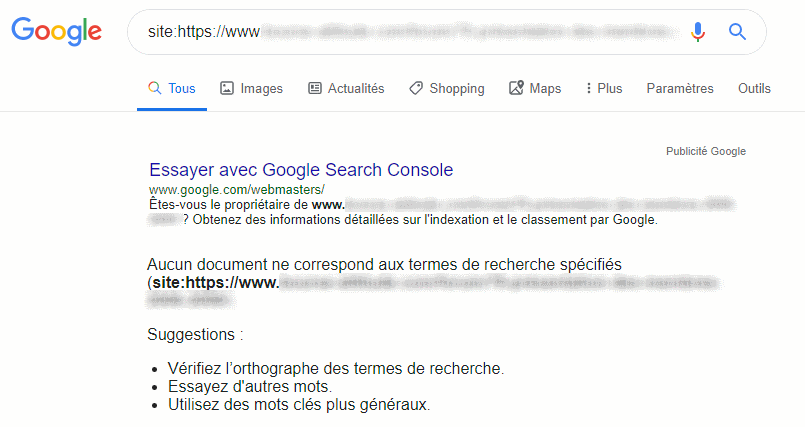Switch to the Images tab
The height and width of the screenshot is (427, 805).
[261, 88]
